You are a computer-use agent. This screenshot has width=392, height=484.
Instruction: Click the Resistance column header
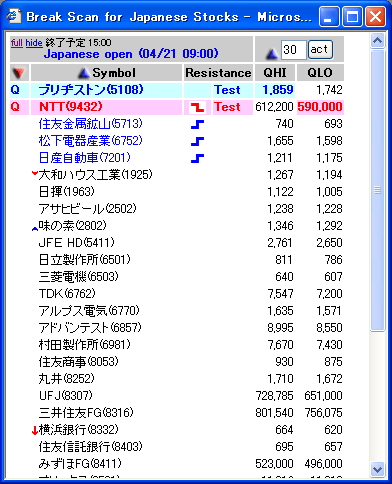(x=218, y=73)
